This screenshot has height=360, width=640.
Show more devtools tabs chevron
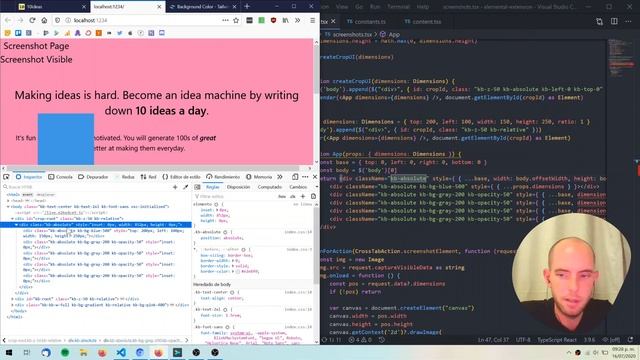280,177
